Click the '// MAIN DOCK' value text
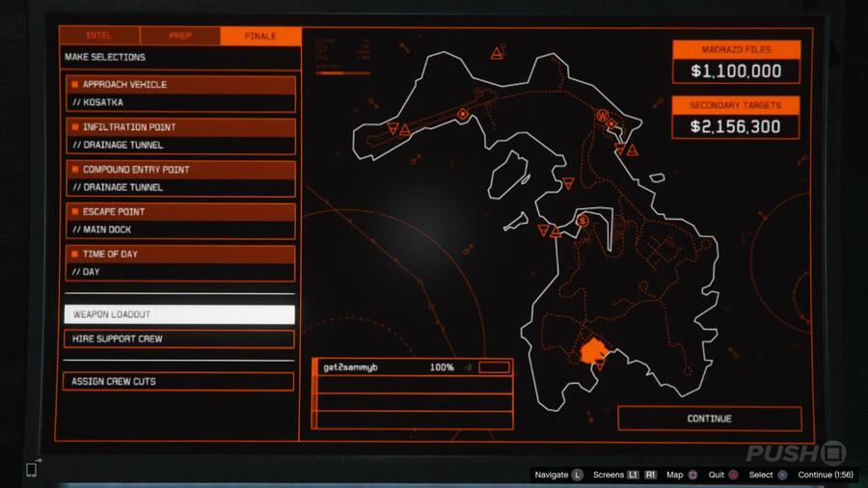The width and height of the screenshot is (868, 488). (x=102, y=230)
